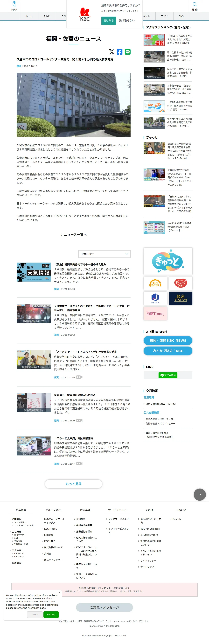209x644 pixels.
Task: Open the ぎゅっと program banner
Action: (168, 261)
